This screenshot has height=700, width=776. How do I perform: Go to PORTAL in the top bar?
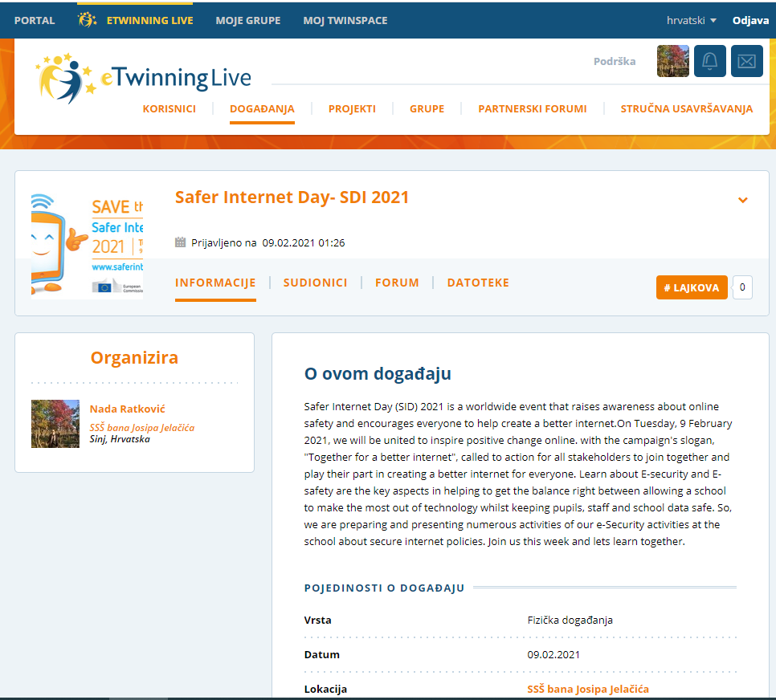pos(35,20)
